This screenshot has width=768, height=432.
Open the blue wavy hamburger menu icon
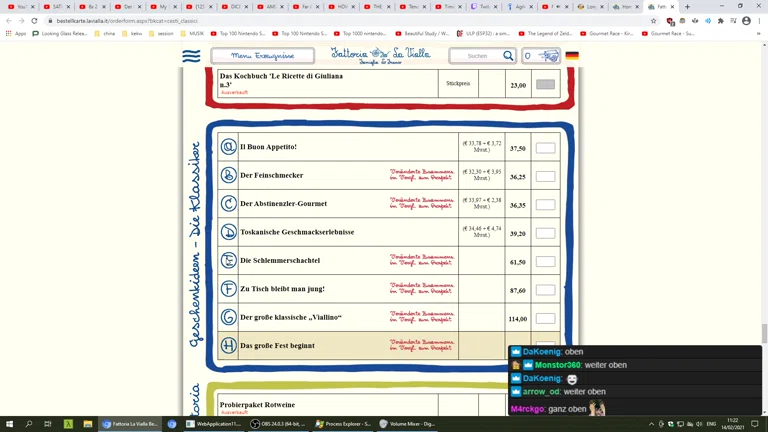[191, 56]
